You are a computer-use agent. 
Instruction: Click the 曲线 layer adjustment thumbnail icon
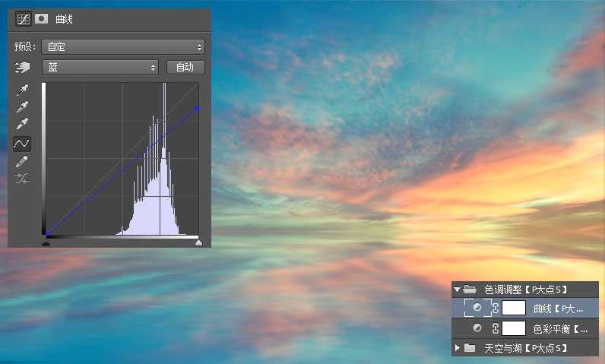coord(477,309)
